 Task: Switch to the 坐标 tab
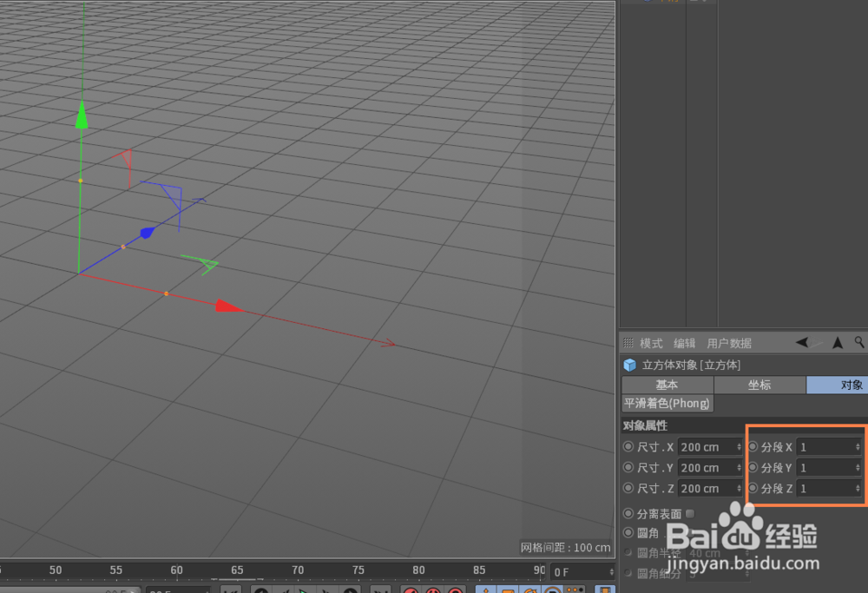(759, 385)
